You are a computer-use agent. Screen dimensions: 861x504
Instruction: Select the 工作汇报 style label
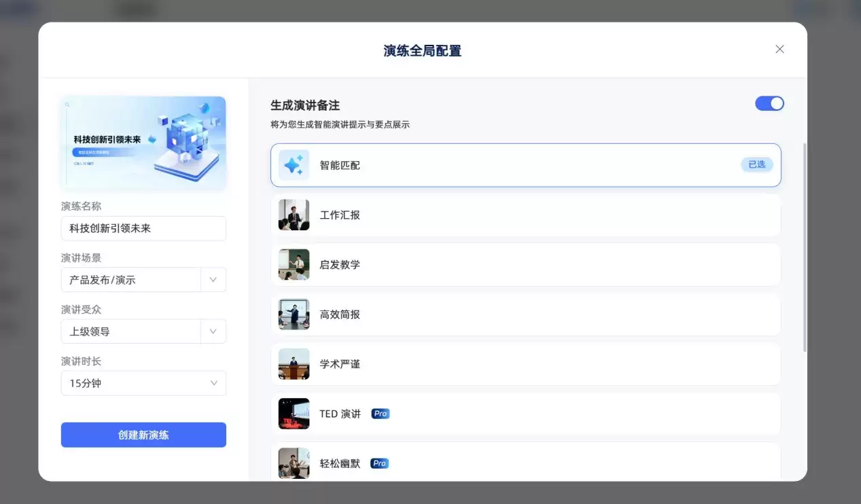(340, 215)
